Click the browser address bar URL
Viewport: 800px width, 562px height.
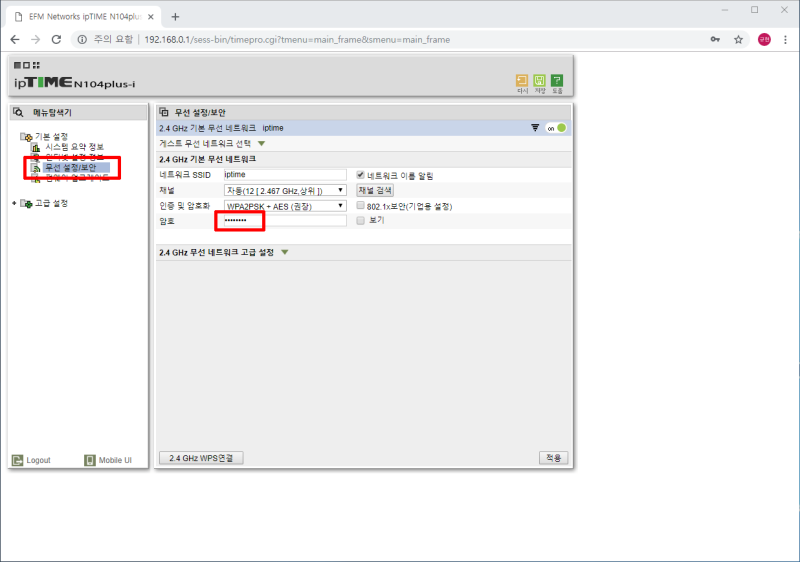(297, 40)
